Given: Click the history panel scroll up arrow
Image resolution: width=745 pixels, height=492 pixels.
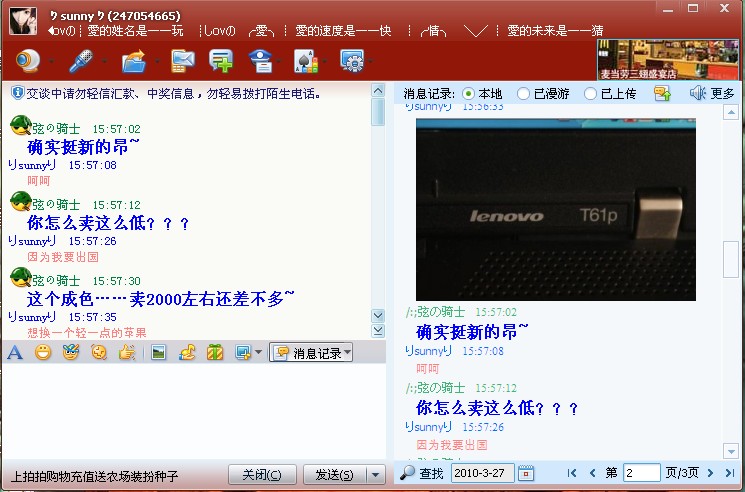Looking at the screenshot, I should pyautogui.click(x=731, y=113).
